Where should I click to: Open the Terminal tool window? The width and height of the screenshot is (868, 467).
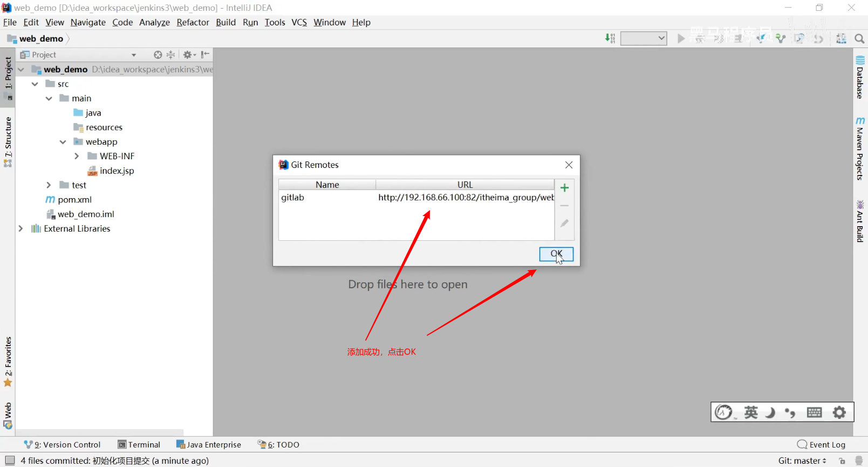point(139,444)
